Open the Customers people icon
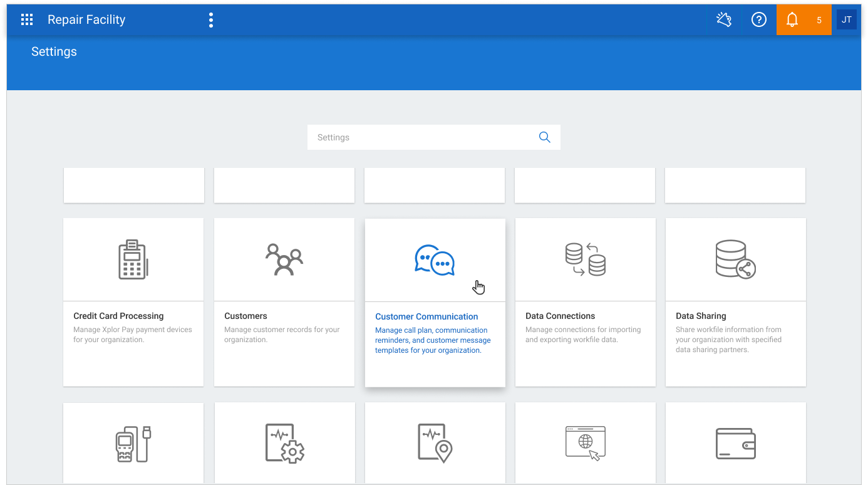This screenshot has height=485, width=868. 284,259
